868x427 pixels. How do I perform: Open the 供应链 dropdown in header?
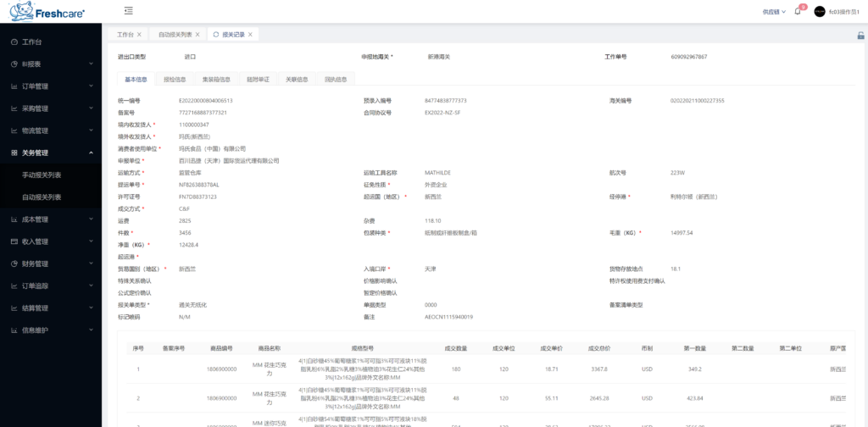(x=774, y=12)
